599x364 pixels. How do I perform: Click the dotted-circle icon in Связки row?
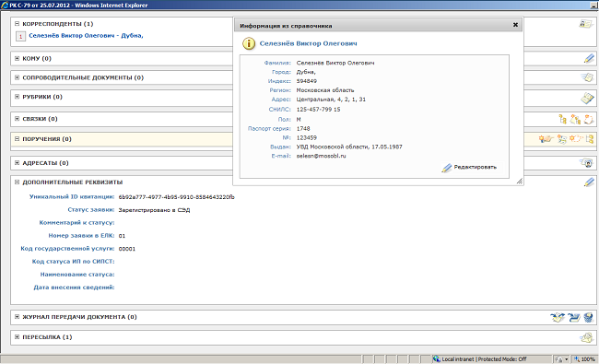(588, 119)
